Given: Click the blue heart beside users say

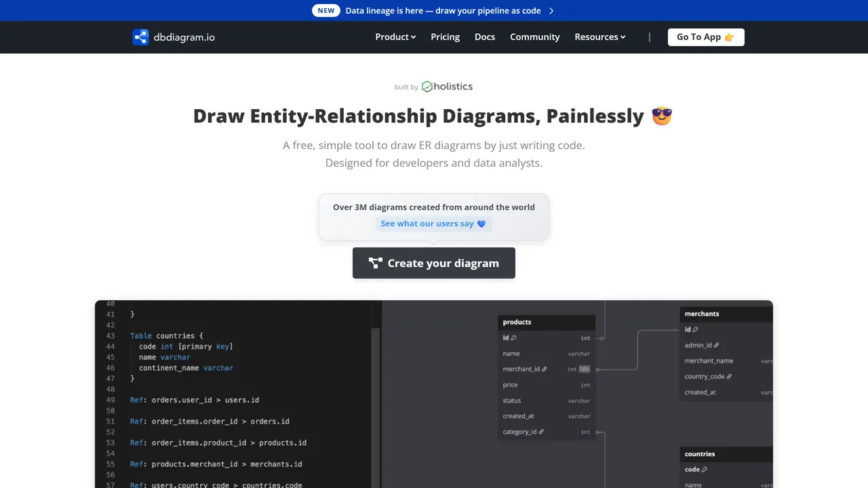Looking at the screenshot, I should [x=481, y=224].
